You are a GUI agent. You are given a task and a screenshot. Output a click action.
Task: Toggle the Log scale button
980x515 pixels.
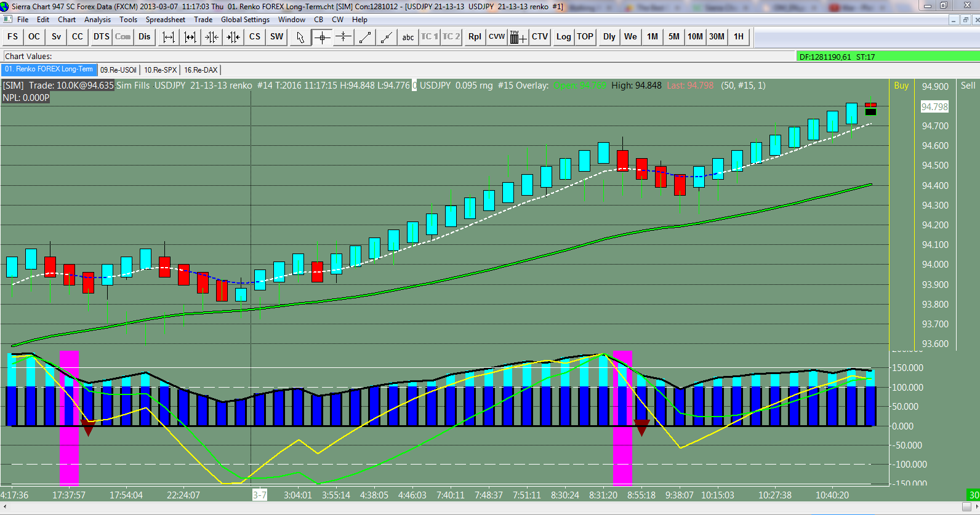click(x=564, y=37)
